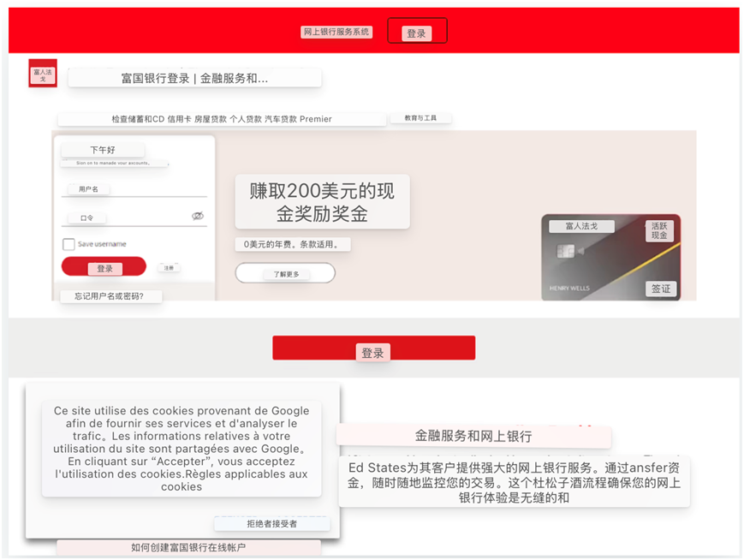Click the 活跃现金 label on the card
The image size is (744, 560).
pos(659,230)
